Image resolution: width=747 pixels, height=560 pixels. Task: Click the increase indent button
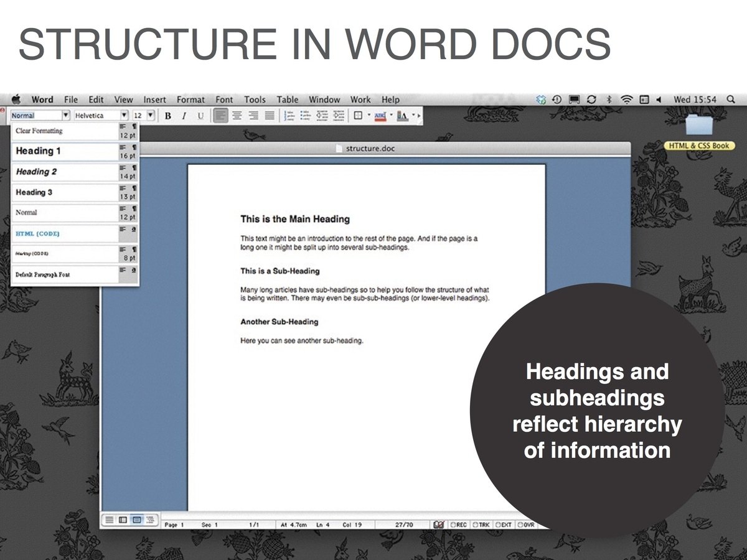(x=338, y=116)
